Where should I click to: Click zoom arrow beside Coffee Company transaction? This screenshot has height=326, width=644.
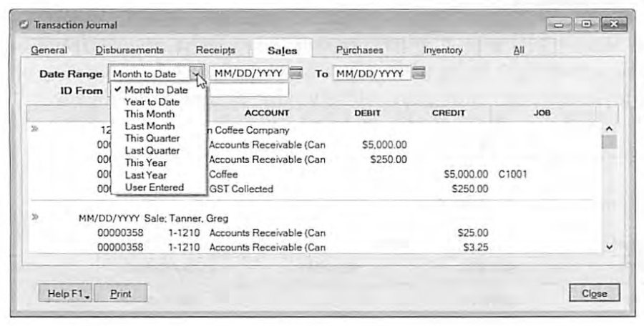click(x=35, y=129)
